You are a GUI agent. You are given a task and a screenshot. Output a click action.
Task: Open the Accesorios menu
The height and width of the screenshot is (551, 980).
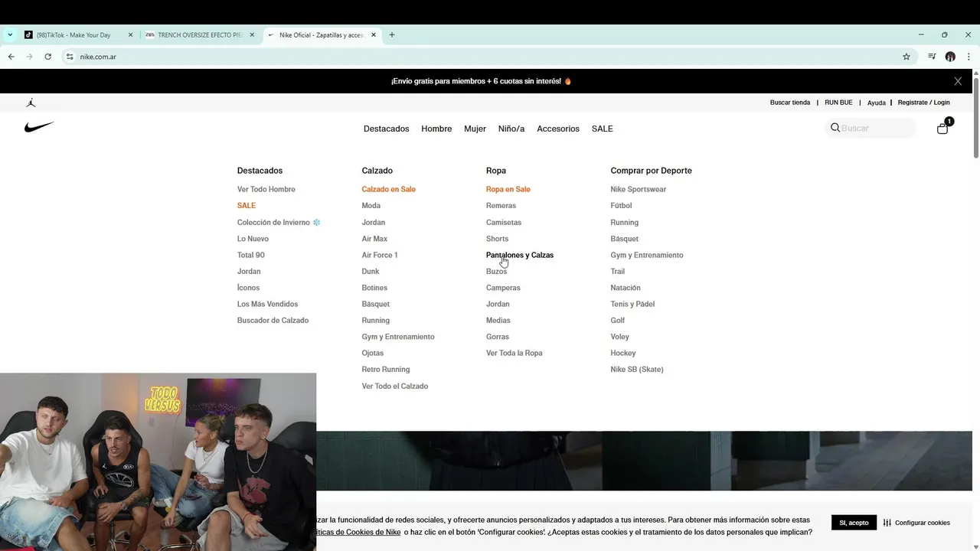coord(558,129)
